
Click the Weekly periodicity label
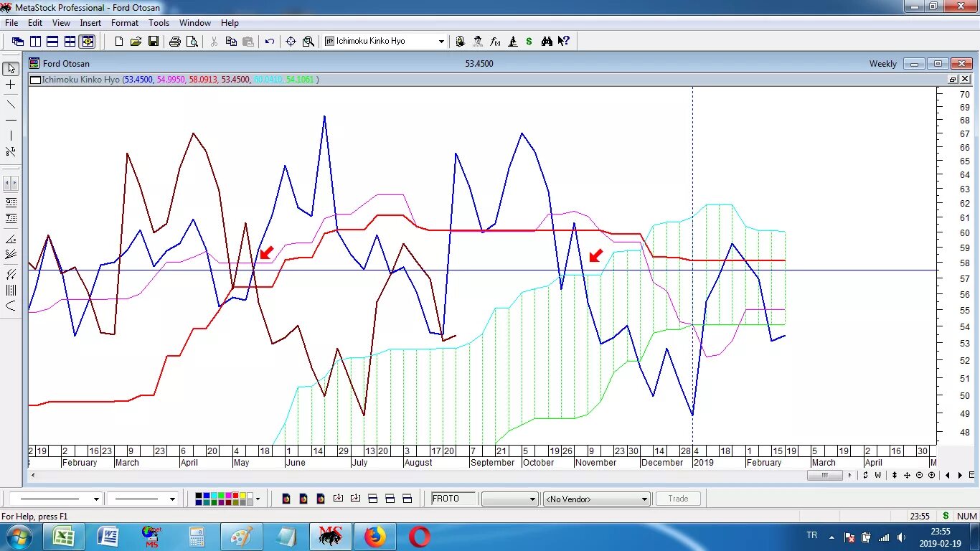pyautogui.click(x=883, y=64)
